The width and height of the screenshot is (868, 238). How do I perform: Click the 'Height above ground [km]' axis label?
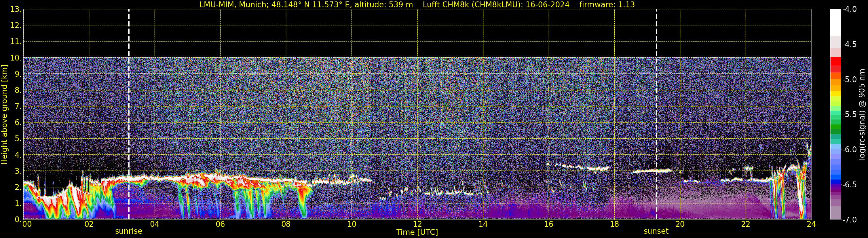pos(4,114)
